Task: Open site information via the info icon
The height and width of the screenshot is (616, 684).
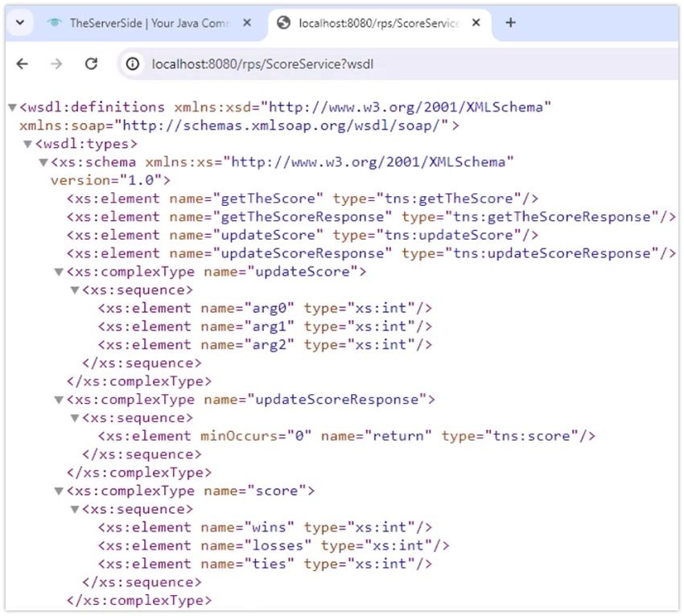Action: tap(133, 64)
